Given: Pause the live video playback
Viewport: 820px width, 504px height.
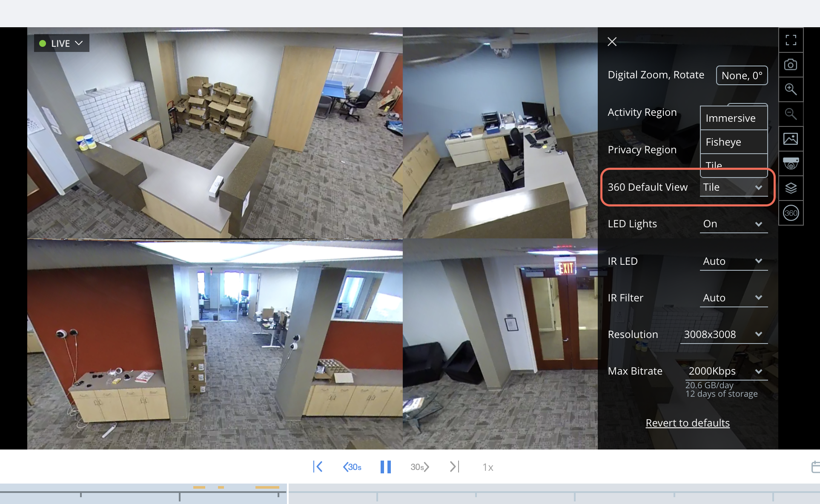Looking at the screenshot, I should pos(386,467).
